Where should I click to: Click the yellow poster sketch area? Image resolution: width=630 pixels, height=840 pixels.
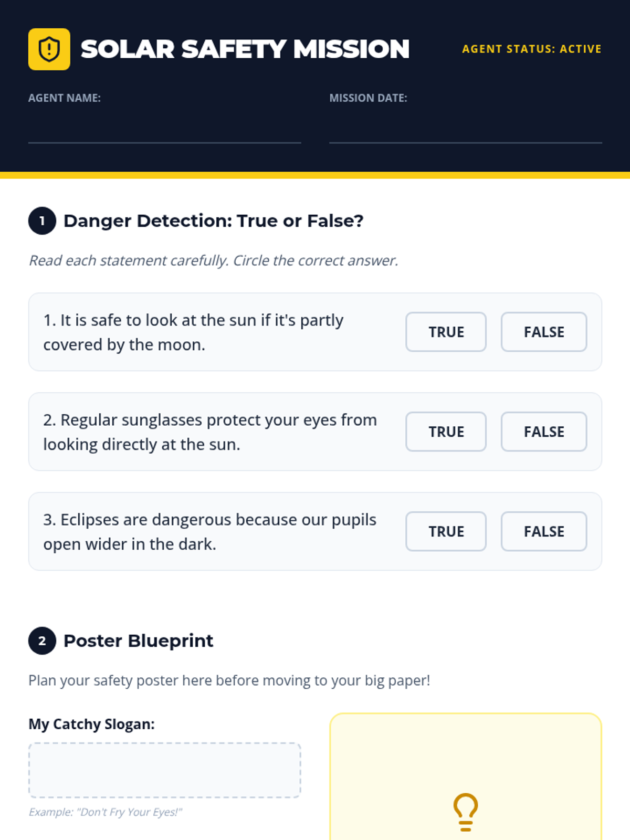tap(466, 777)
